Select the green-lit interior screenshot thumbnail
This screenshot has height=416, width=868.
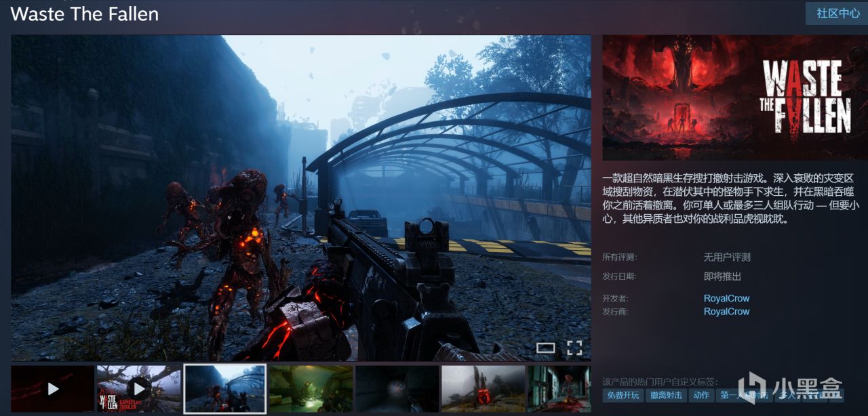click(x=311, y=389)
